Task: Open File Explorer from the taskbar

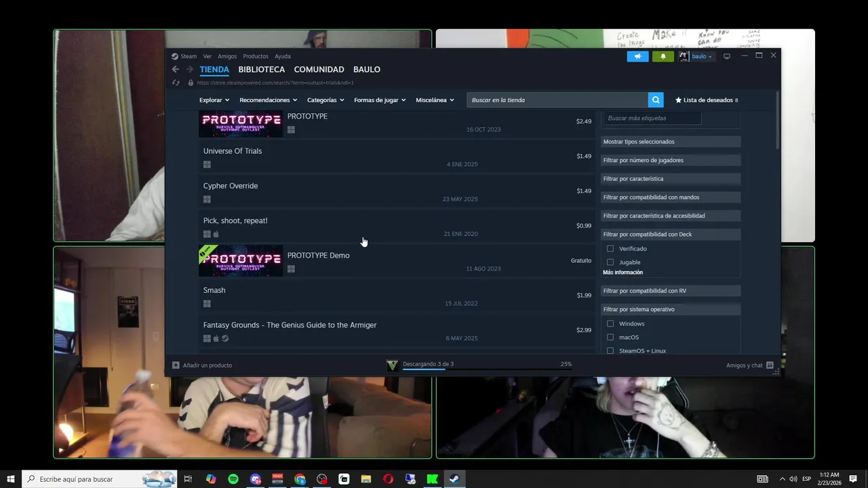Action: click(x=366, y=479)
